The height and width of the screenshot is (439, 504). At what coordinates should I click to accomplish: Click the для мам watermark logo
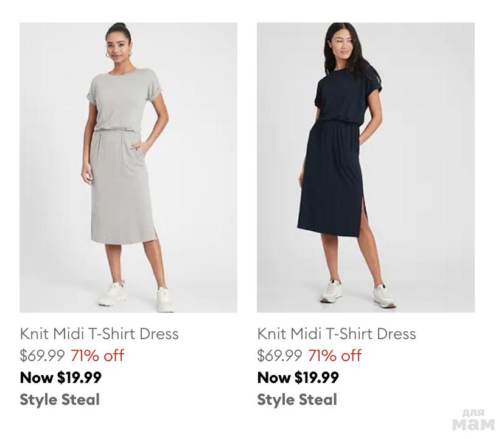point(473,420)
